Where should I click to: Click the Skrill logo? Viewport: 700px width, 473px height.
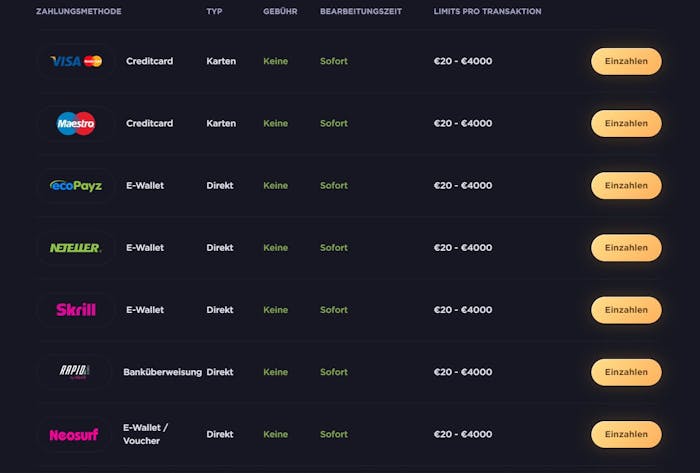(76, 310)
